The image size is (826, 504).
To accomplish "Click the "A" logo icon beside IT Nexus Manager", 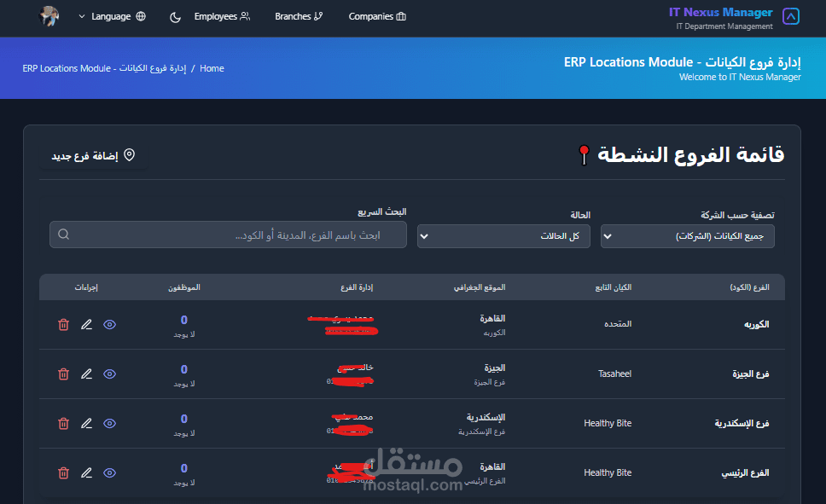I will click(x=790, y=15).
